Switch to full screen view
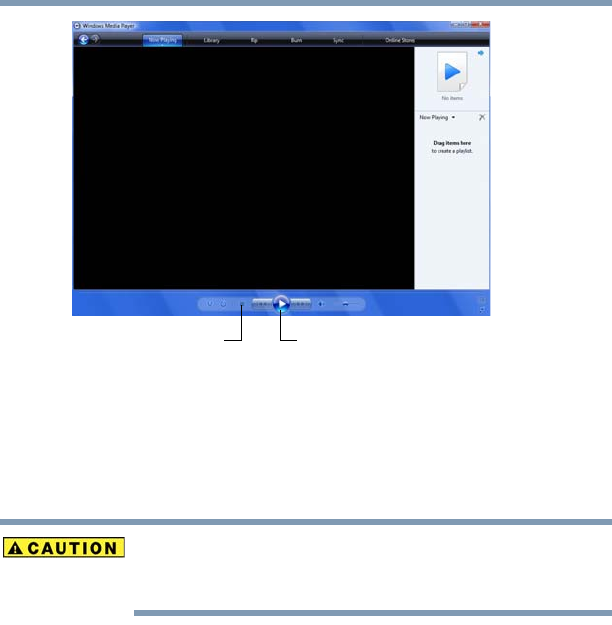 click(x=482, y=300)
